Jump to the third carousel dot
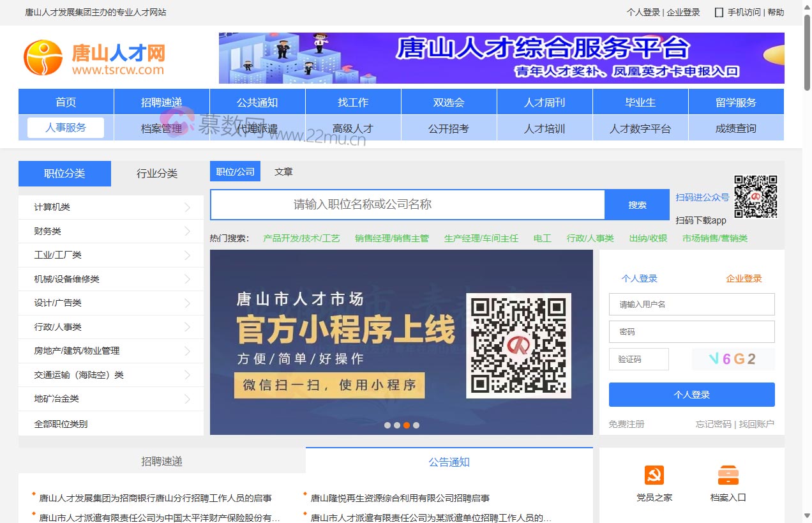 (407, 425)
